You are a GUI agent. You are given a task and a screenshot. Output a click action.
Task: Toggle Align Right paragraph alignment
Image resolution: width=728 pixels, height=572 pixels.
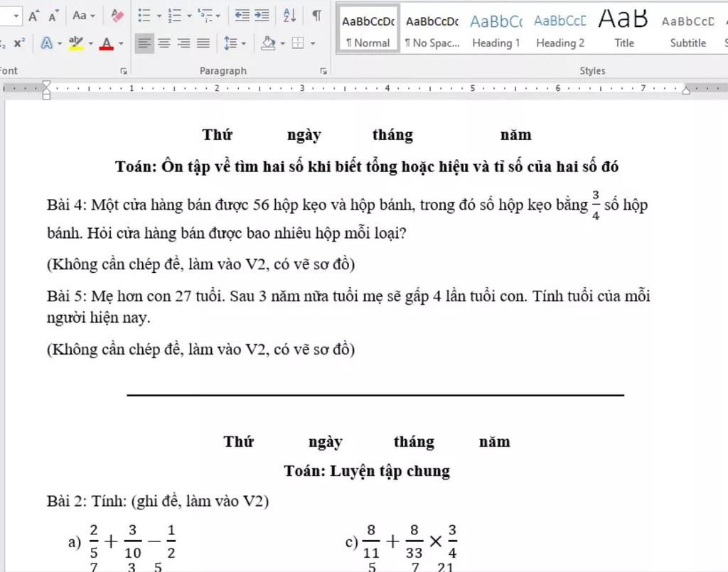[183, 43]
